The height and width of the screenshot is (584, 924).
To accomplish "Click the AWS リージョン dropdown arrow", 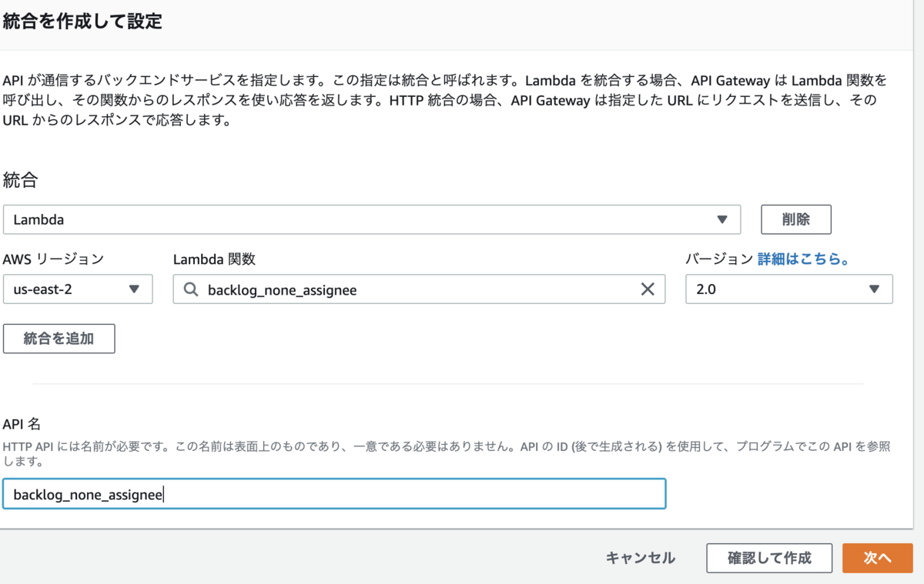I will point(132,289).
